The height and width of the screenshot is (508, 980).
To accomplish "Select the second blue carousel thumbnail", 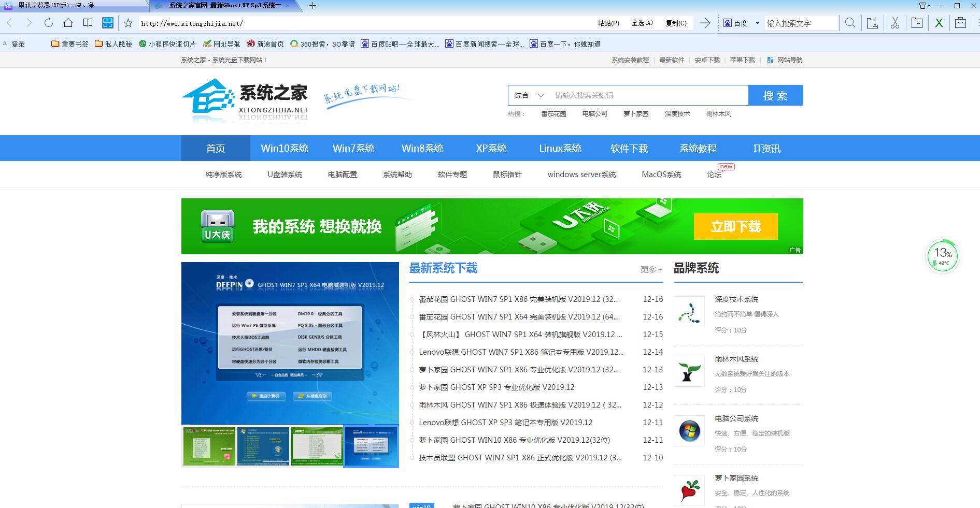I will (263, 446).
